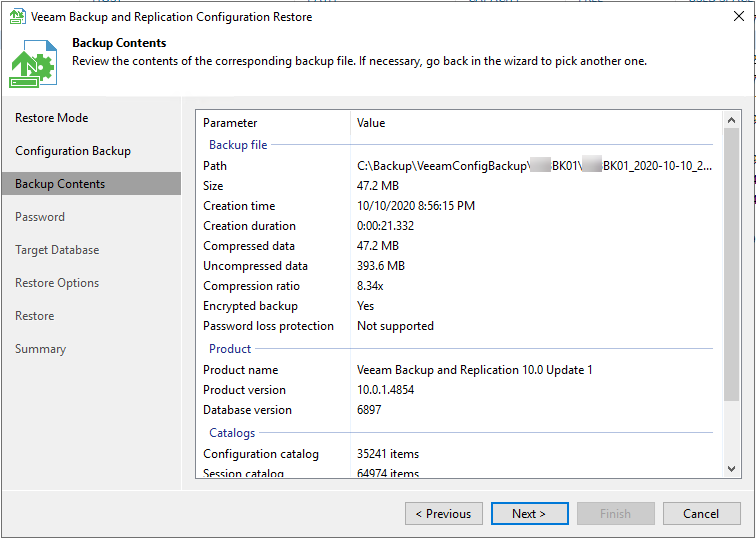
Task: Click the vertical scrollbar thumb
Action: (x=731, y=264)
